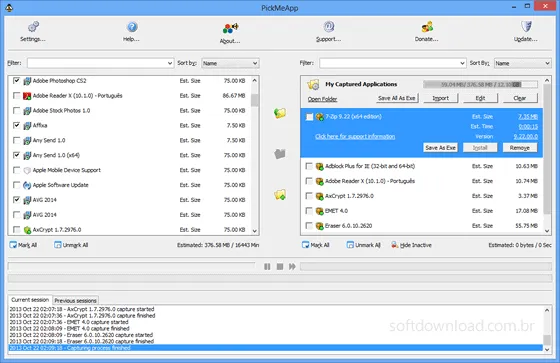
Task: Click the session log scrollbar up arrow
Action: [547, 310]
